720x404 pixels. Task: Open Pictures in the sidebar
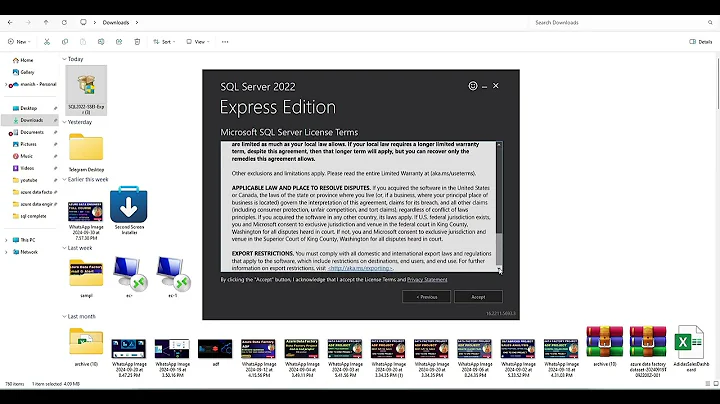tap(28, 144)
